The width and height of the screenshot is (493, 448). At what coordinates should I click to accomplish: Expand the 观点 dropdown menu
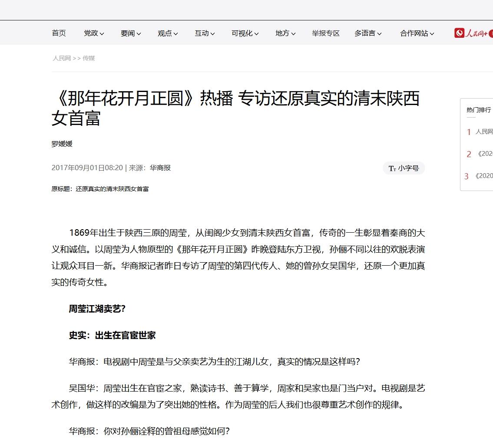pos(168,33)
